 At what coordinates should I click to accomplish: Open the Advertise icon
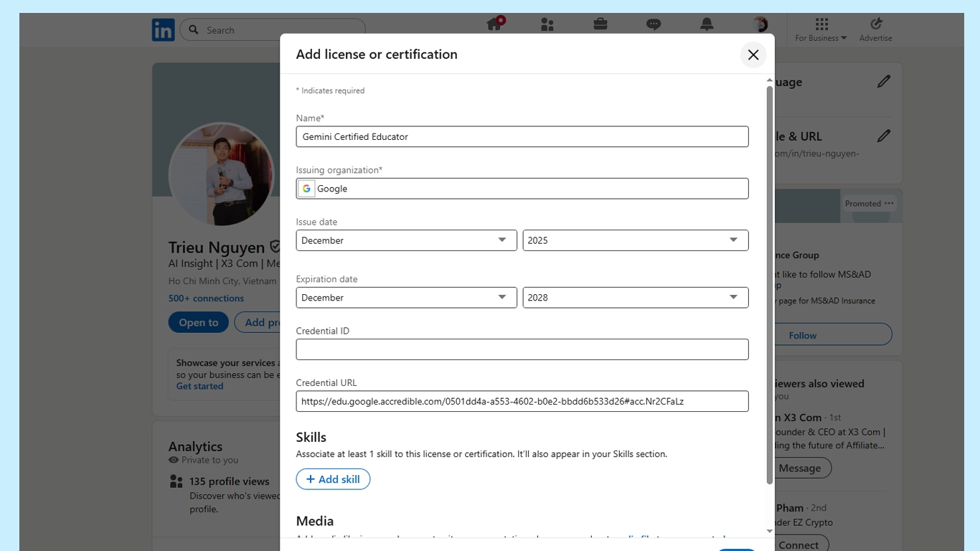pyautogui.click(x=875, y=24)
